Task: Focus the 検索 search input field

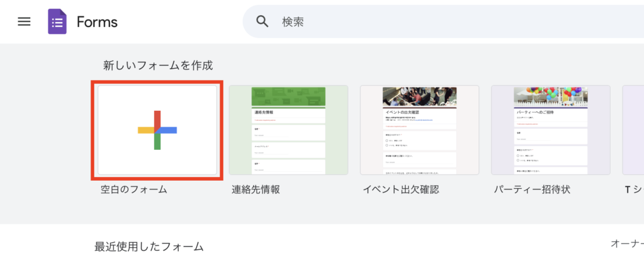Action: coord(440,21)
